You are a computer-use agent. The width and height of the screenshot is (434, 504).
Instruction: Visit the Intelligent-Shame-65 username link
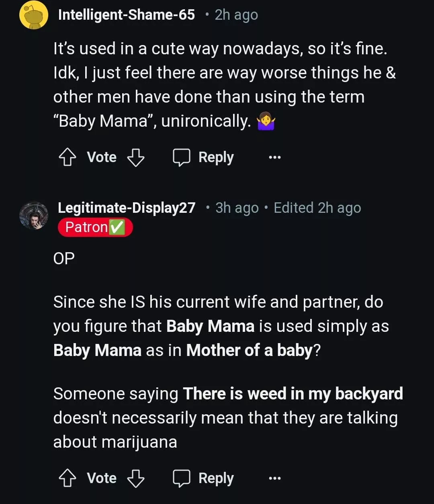pos(126,15)
